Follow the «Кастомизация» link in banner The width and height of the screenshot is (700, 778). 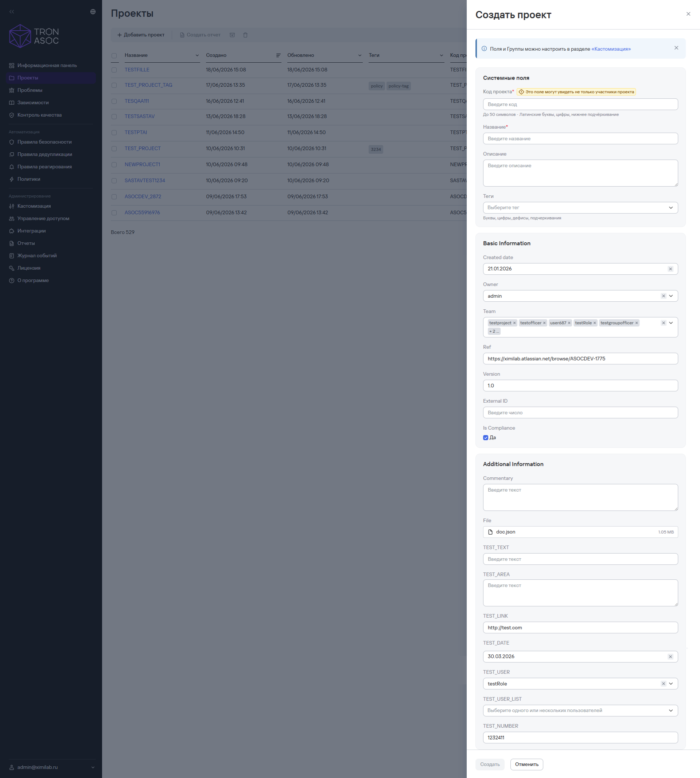611,49
